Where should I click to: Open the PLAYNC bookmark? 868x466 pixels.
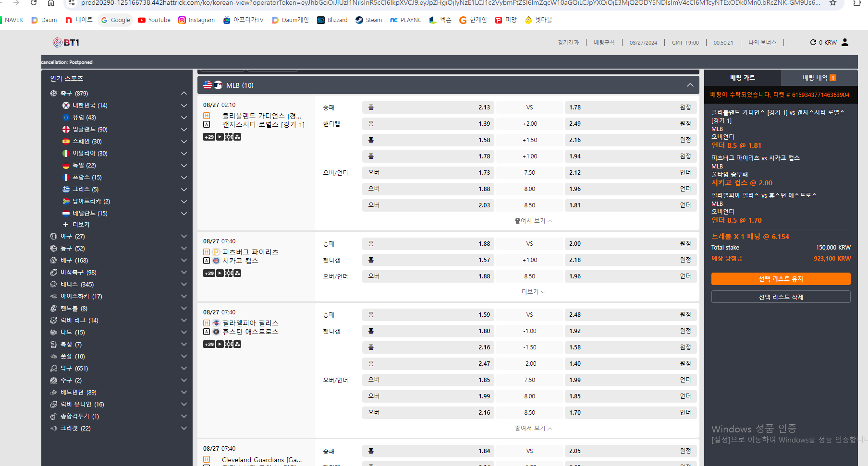pyautogui.click(x=405, y=20)
